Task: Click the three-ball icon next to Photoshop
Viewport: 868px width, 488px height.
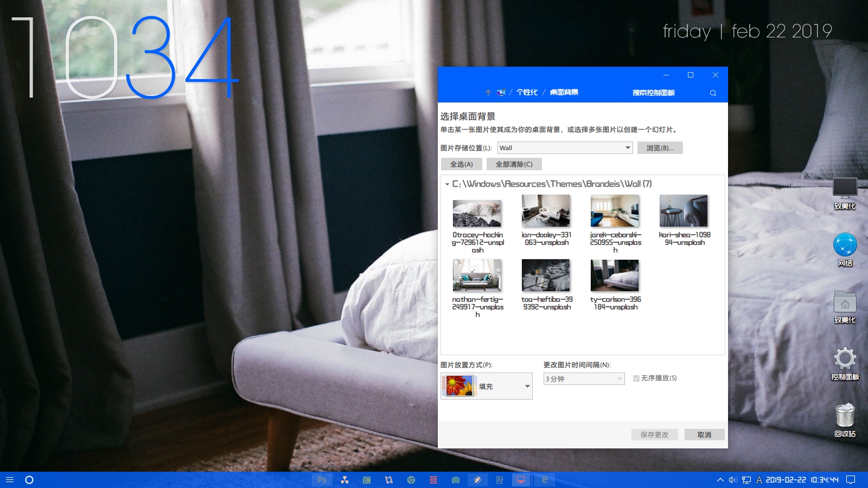Action: [344, 480]
